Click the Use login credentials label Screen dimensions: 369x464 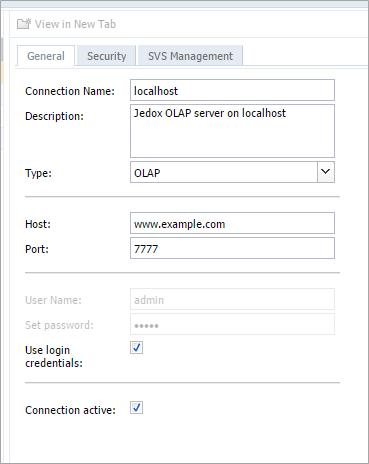54,356
